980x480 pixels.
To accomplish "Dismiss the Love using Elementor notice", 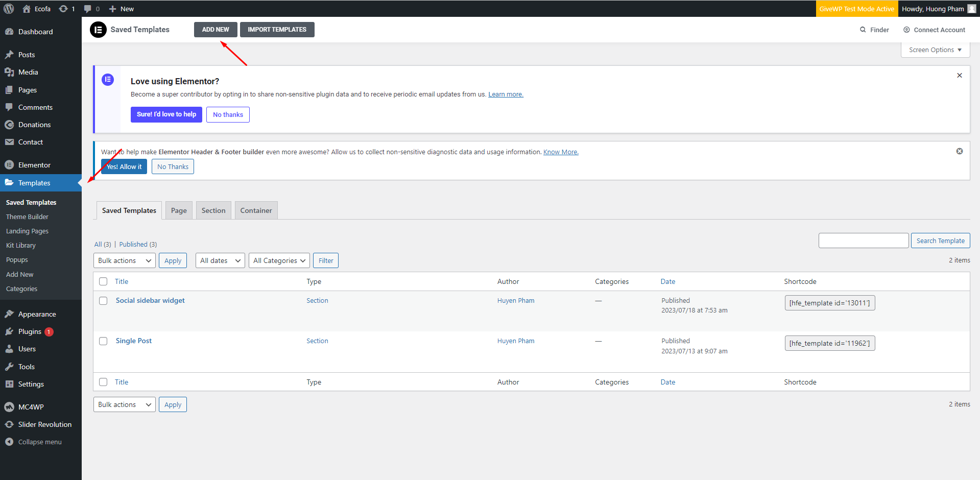I will pyautogui.click(x=959, y=76).
